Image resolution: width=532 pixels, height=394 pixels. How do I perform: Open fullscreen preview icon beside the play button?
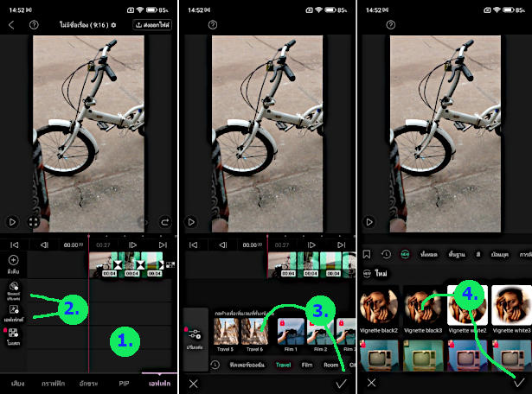click(33, 222)
